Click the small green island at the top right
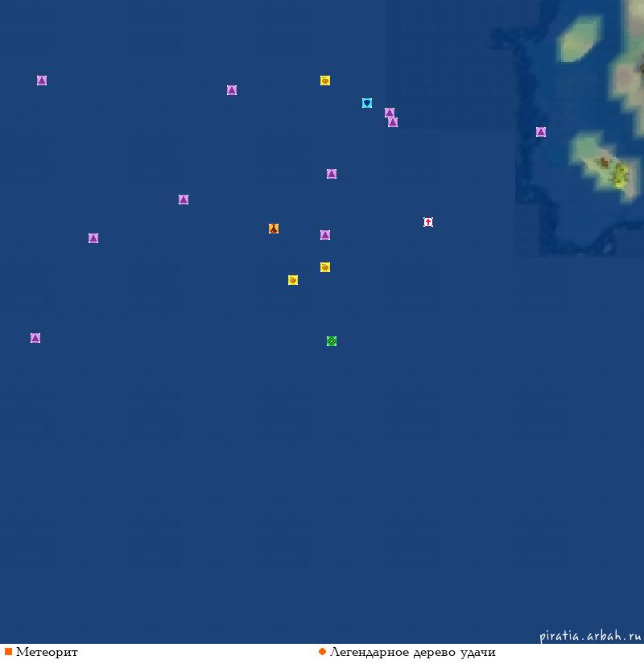This screenshot has height=668, width=644. [x=580, y=39]
